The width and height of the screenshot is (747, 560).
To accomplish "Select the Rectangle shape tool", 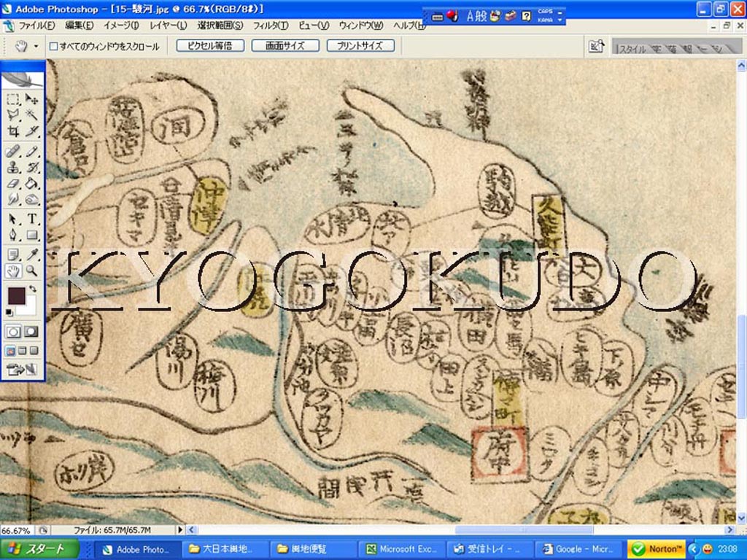I will click(31, 235).
